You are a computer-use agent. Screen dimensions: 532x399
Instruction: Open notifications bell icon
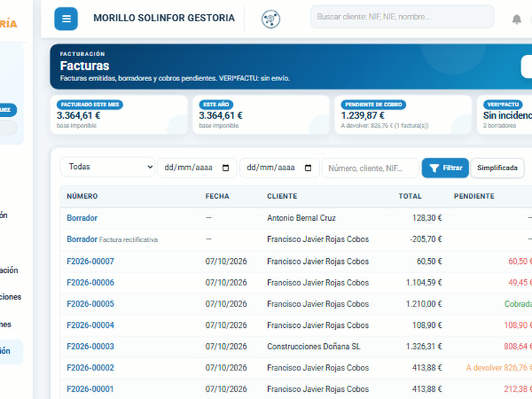tap(517, 19)
